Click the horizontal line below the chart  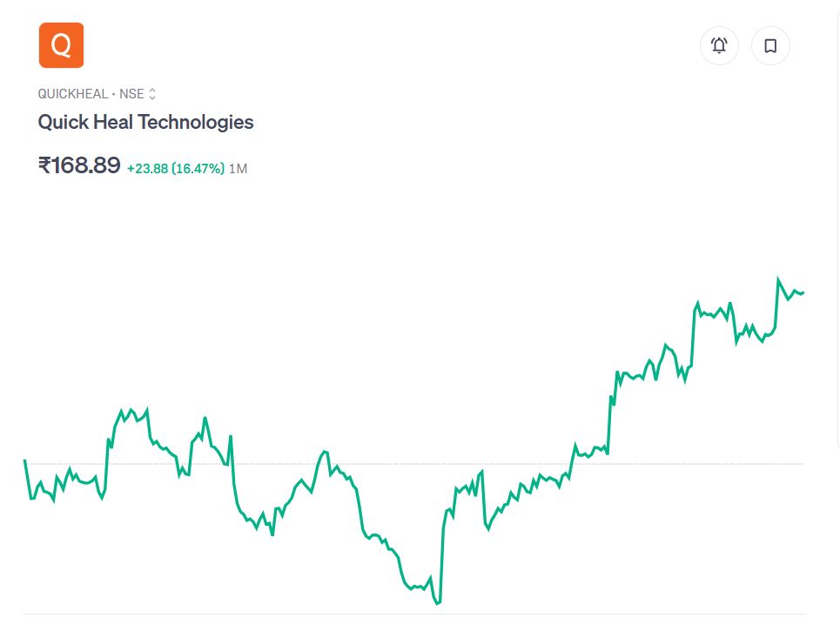coord(413,614)
